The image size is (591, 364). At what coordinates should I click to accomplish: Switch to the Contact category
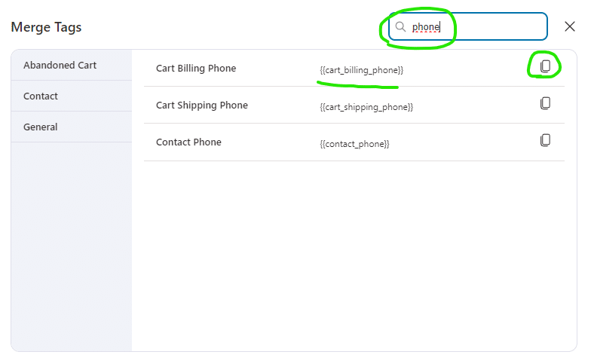tap(41, 96)
